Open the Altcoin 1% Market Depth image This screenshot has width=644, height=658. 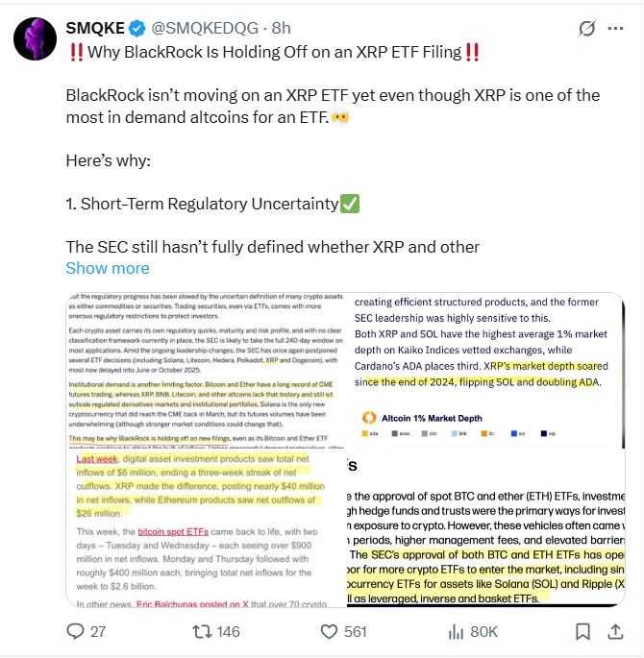(x=485, y=371)
